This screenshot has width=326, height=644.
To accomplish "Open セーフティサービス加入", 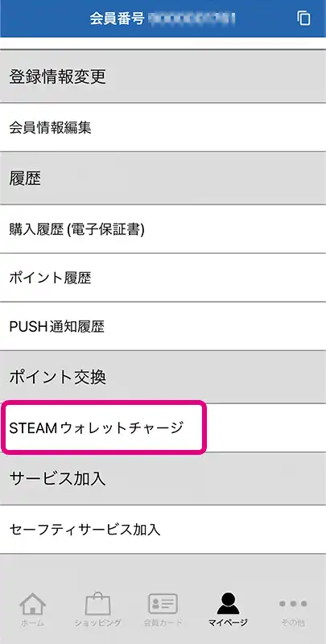I will [163, 530].
